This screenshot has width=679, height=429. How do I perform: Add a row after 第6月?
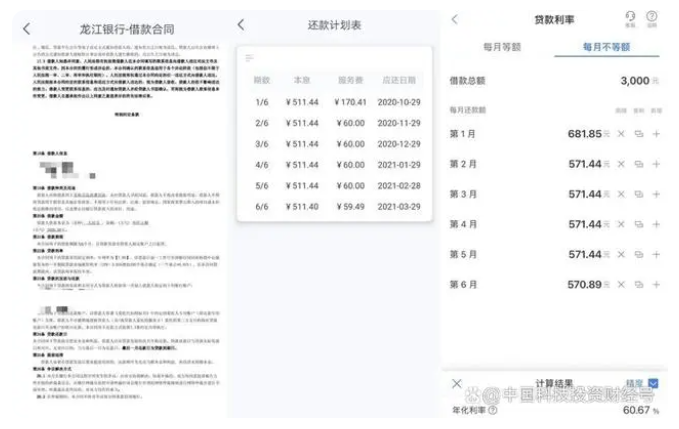pyautogui.click(x=656, y=284)
